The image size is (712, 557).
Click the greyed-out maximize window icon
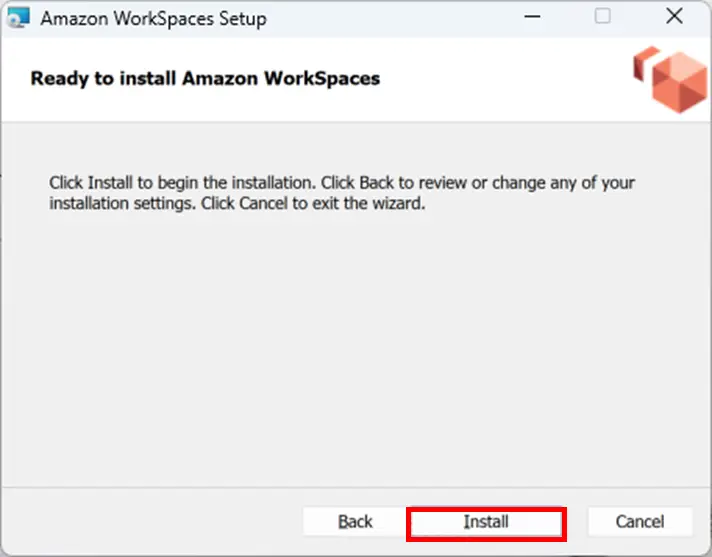pos(603,16)
